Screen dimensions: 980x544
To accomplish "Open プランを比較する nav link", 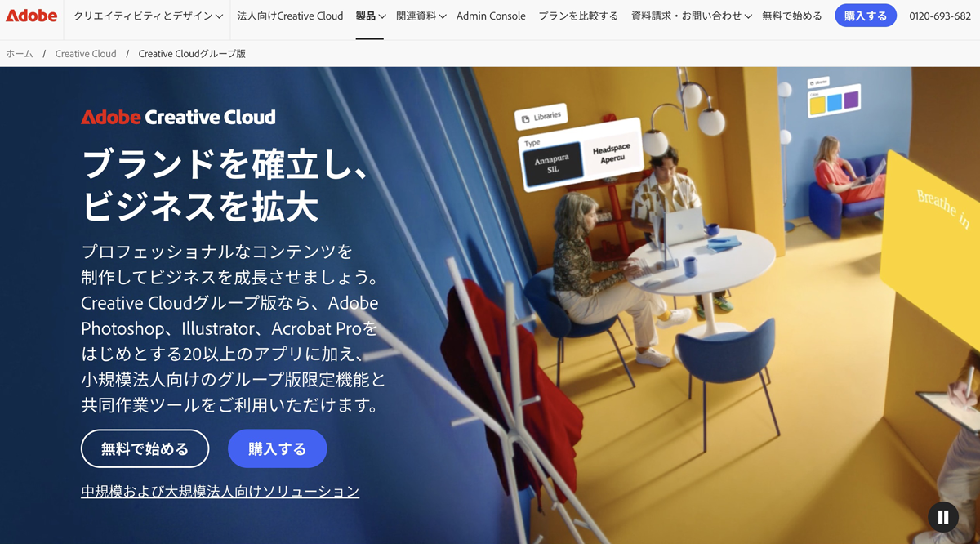I will 578,16.
